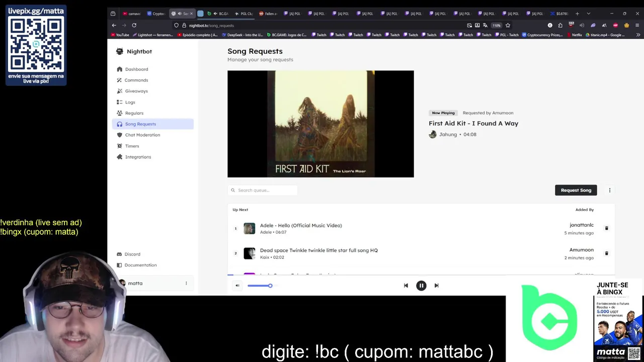The height and width of the screenshot is (362, 644).
Task: Open the YouTube bookmark
Action: (120, 35)
